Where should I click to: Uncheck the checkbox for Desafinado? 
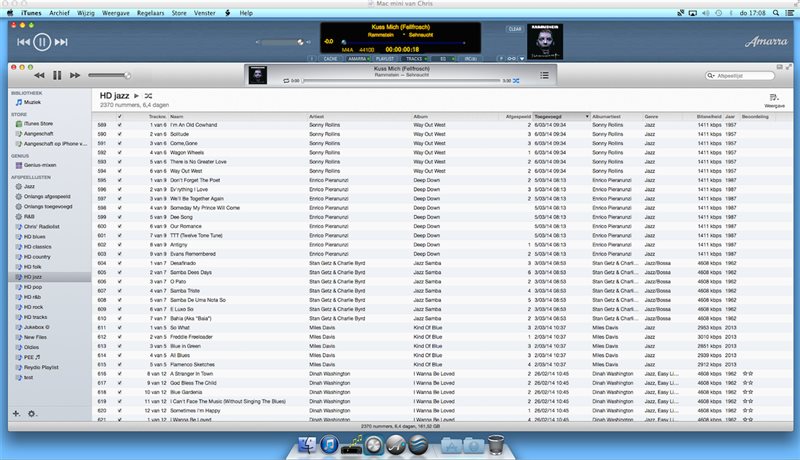120,263
